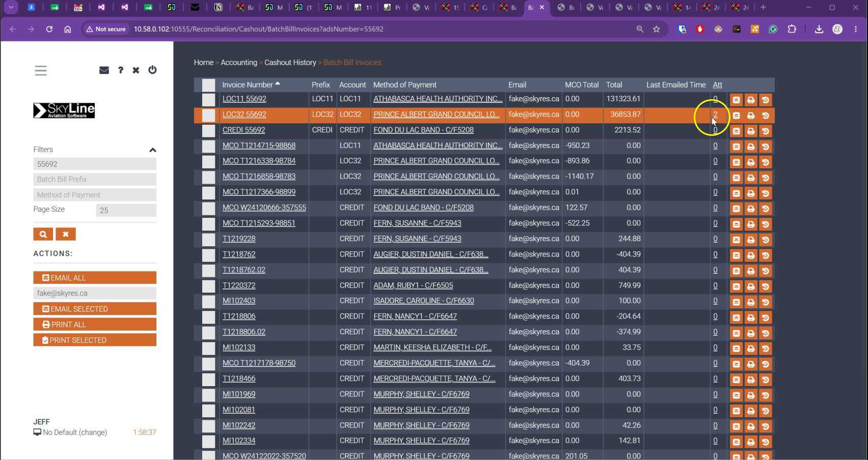Email invoice MI102334 via its row icon
The image size is (868, 460).
pyautogui.click(x=736, y=442)
